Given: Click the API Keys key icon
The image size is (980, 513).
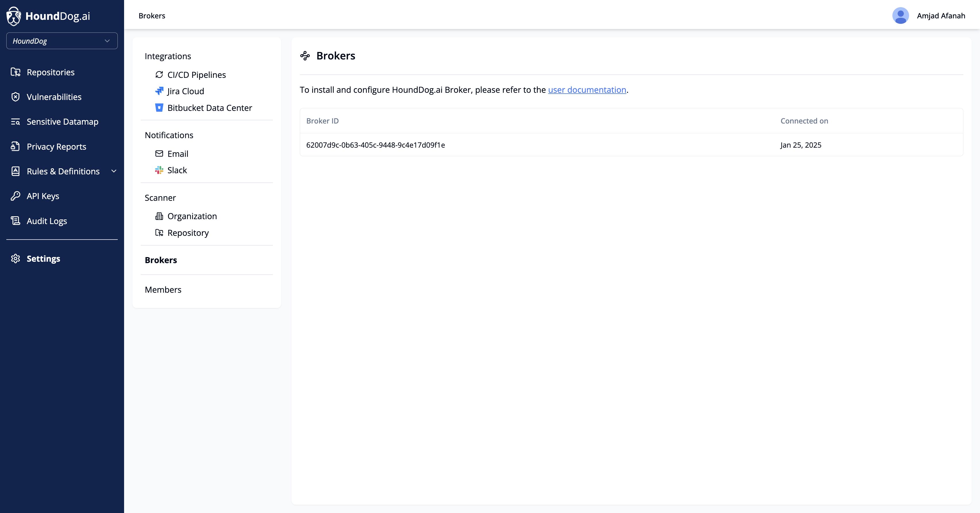Looking at the screenshot, I should (16, 196).
